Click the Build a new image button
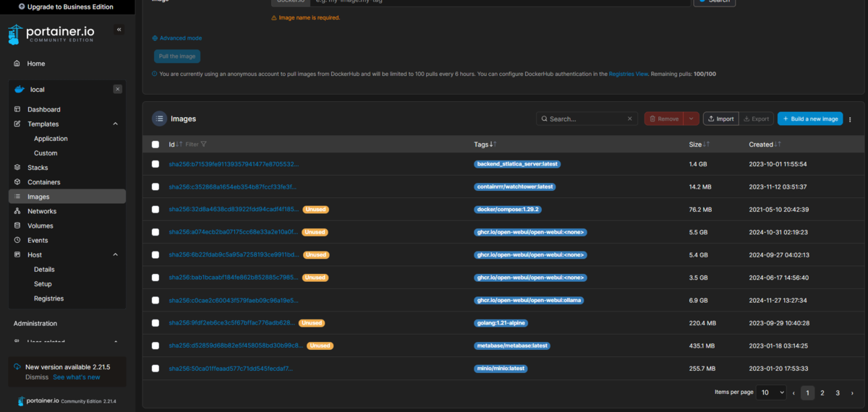 tap(810, 119)
